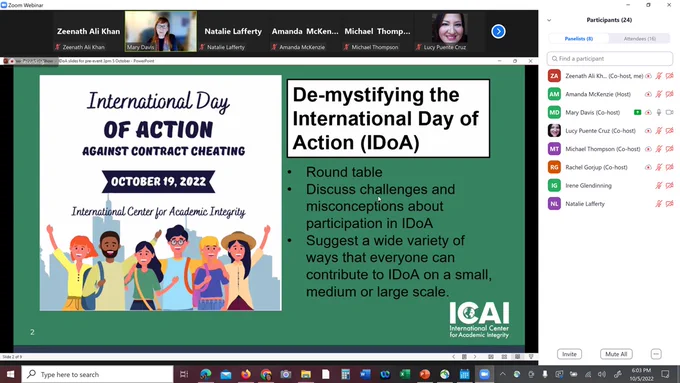Click the International Day of Action poster image
This screenshot has height=383, width=680.
pos(160,193)
